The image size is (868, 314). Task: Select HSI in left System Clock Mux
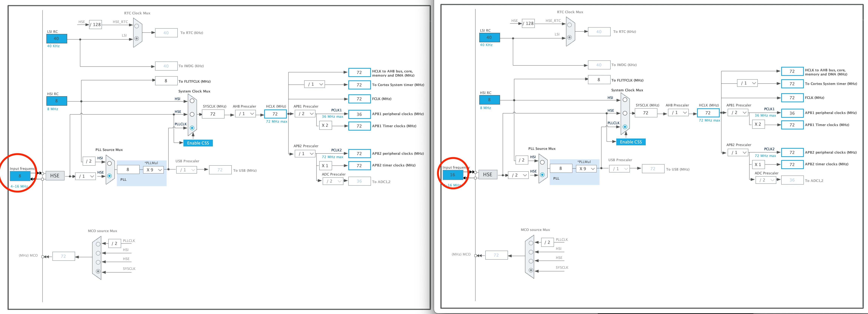point(192,101)
